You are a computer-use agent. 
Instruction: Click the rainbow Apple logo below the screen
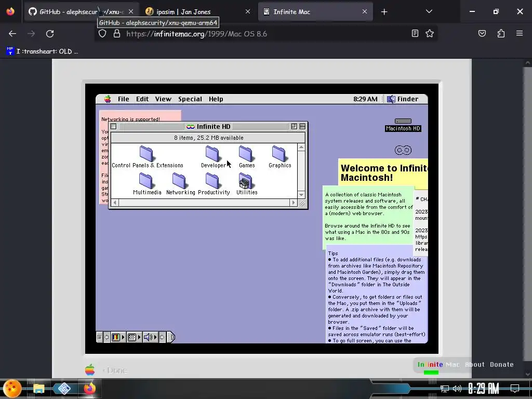point(90,370)
